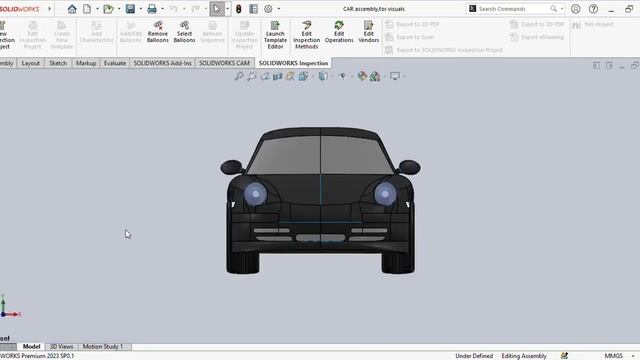Image resolution: width=640 pixels, height=360 pixels.
Task: Open the SOLIDWORKS Add-Ins tab
Action: [x=162, y=63]
